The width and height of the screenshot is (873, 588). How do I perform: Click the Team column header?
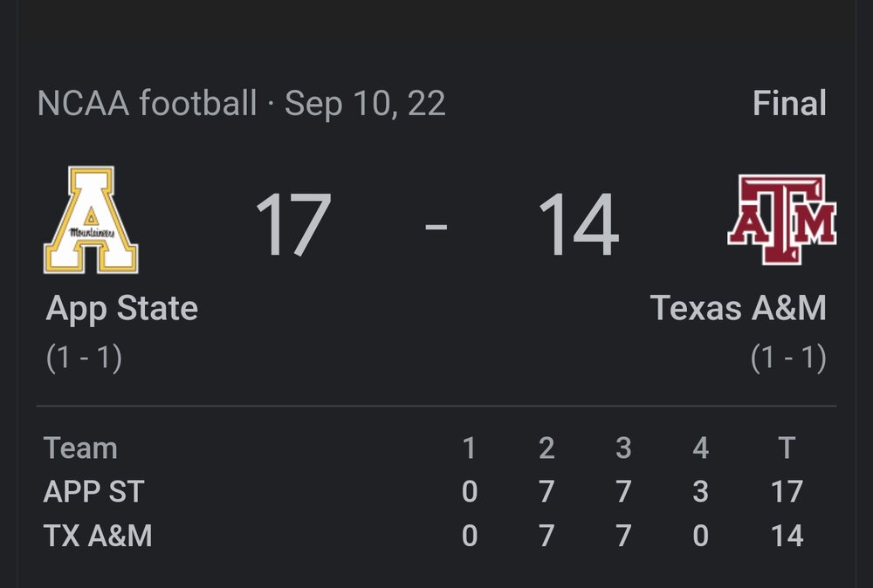point(80,448)
